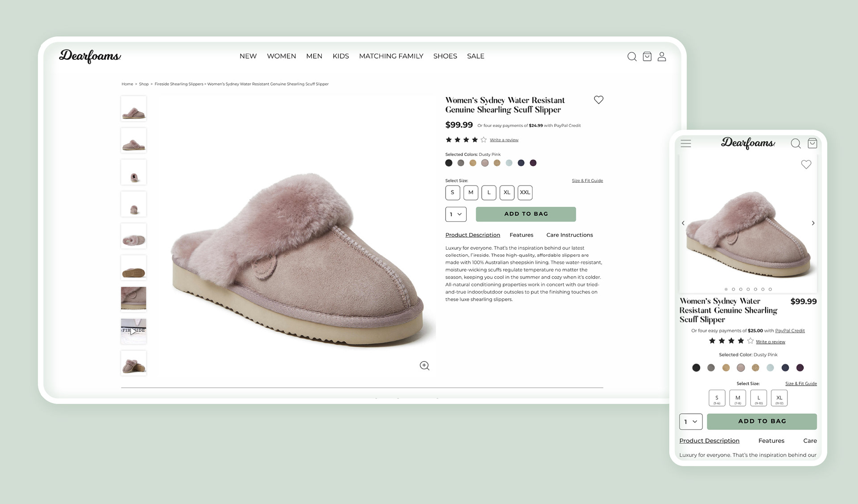
Task: Tap the heart icon on the mobile product image
Action: 806,164
